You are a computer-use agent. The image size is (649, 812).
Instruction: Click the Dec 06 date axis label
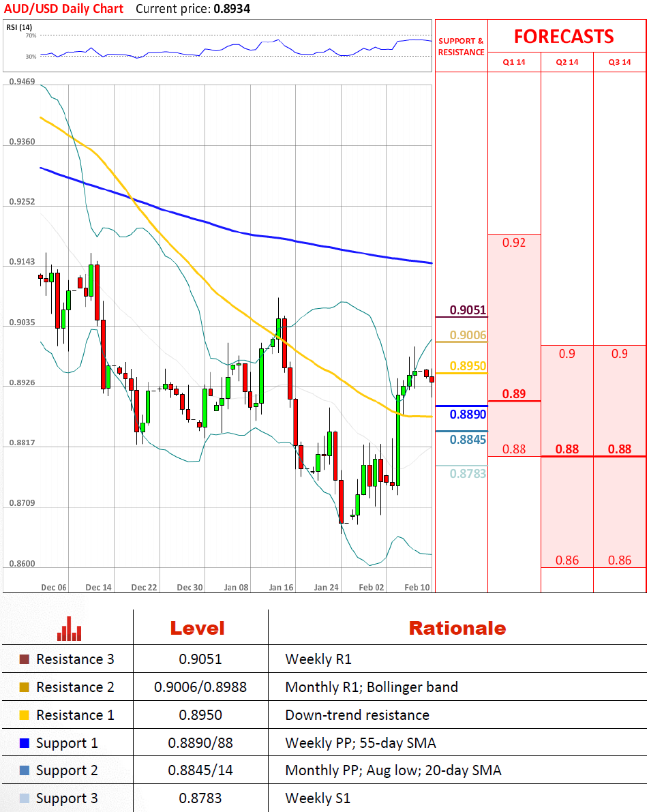point(54,587)
